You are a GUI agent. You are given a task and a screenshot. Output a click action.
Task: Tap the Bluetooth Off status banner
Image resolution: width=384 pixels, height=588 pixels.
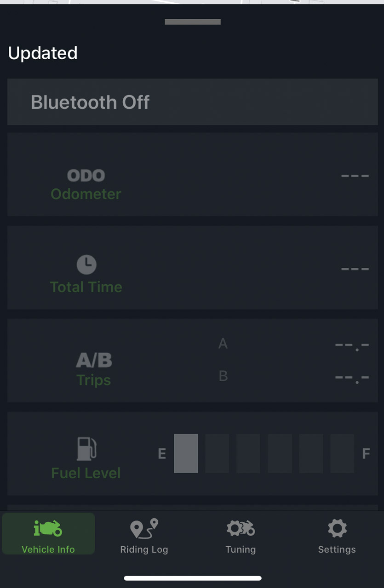click(x=192, y=102)
